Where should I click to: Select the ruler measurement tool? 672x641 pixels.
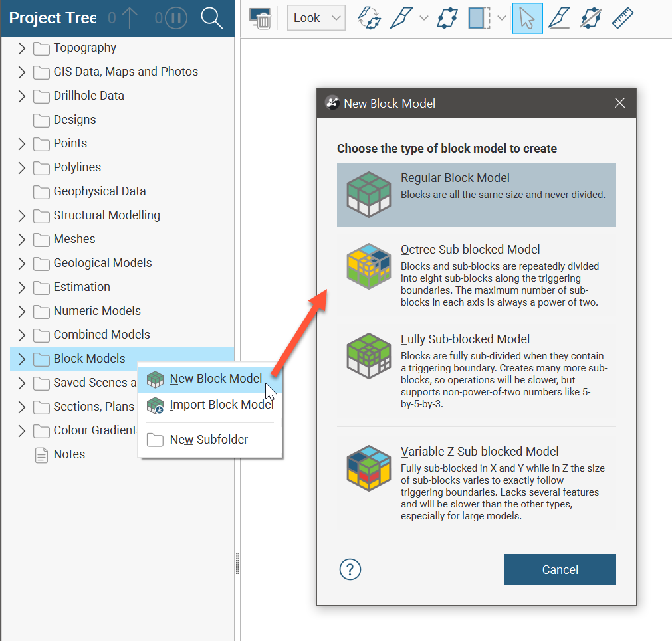point(622,18)
